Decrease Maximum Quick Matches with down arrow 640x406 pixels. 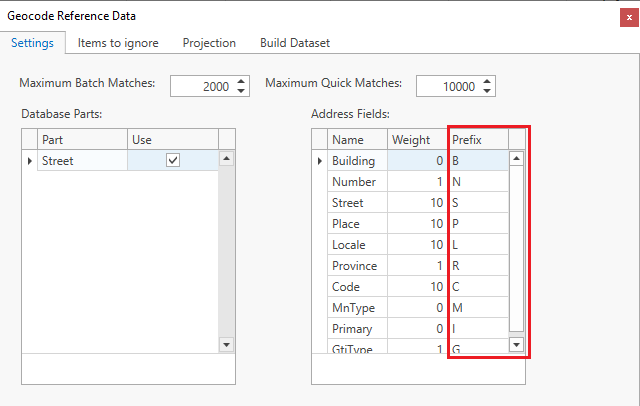click(x=488, y=91)
